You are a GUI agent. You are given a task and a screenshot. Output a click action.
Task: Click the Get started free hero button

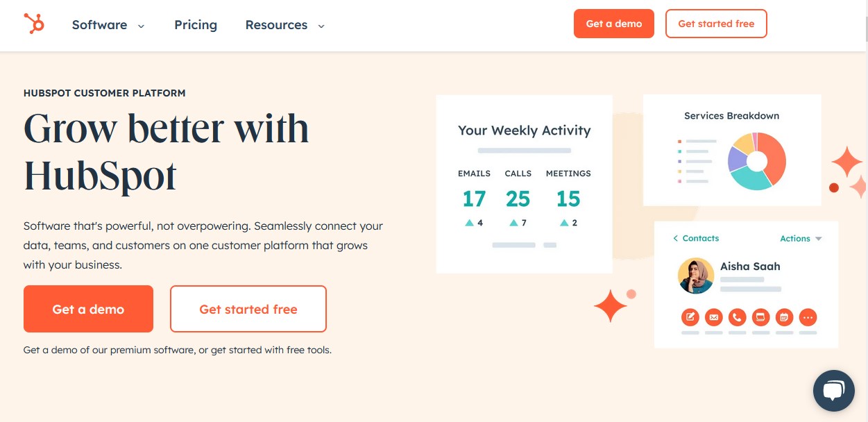[248, 309]
